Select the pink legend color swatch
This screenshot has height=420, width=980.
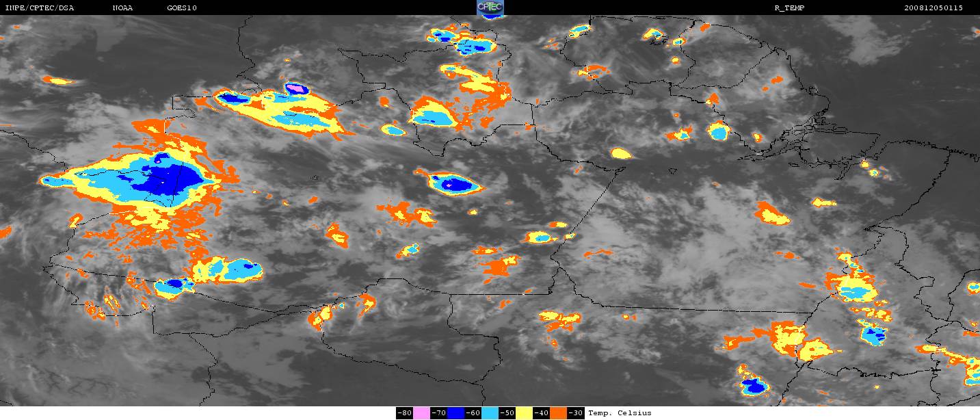pyautogui.click(x=422, y=413)
